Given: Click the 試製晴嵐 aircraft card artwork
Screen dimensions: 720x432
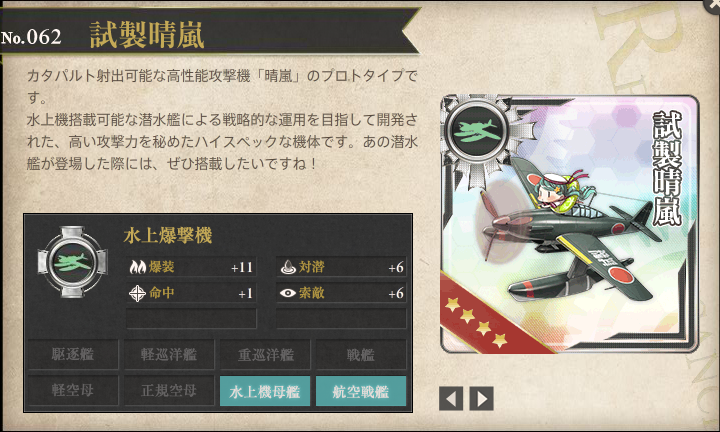Looking at the screenshot, I should pyautogui.click(x=569, y=224).
